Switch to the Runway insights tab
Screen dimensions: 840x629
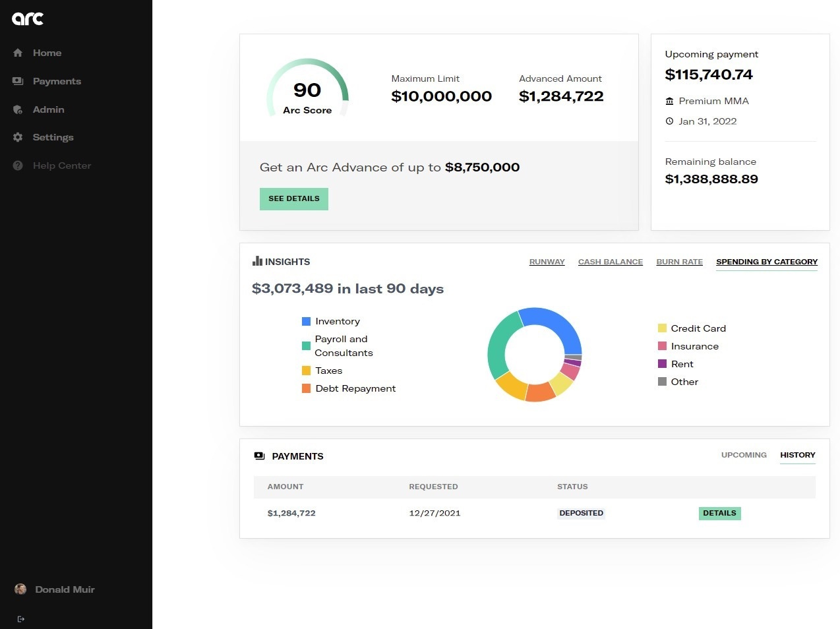(547, 262)
